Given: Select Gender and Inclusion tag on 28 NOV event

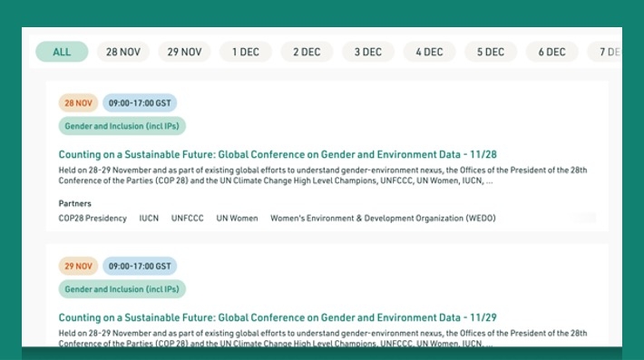Looking at the screenshot, I should tap(122, 126).
